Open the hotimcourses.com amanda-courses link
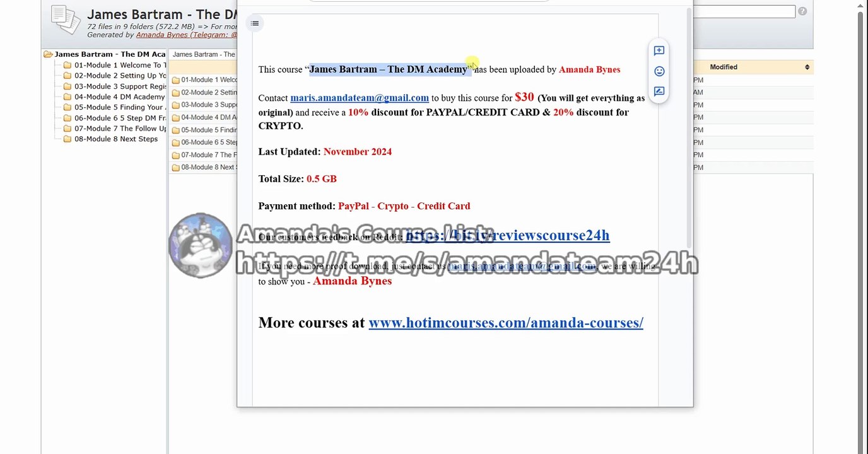Image resolution: width=868 pixels, height=454 pixels. [506, 323]
